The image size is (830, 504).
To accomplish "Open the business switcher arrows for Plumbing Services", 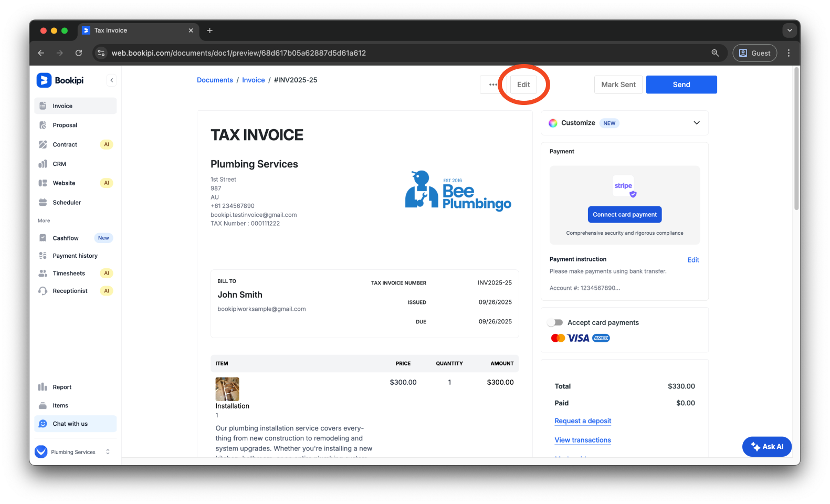I will (108, 451).
